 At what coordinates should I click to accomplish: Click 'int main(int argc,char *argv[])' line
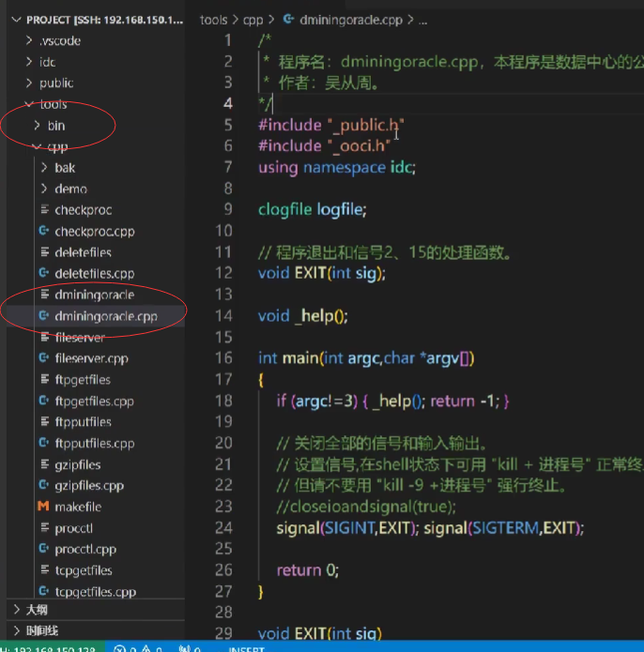click(366, 358)
